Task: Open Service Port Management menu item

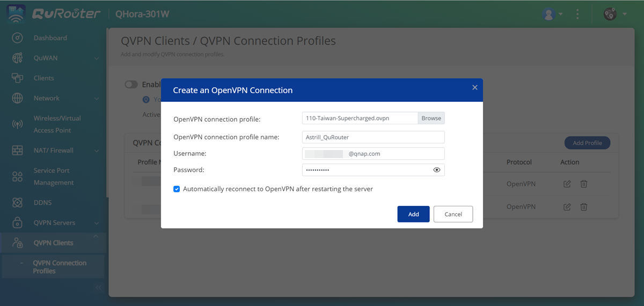Action: [54, 176]
